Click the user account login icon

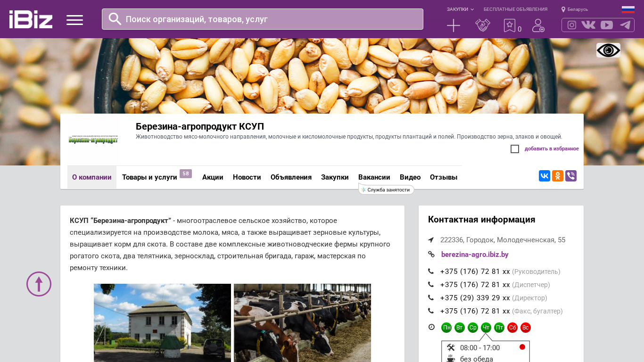[538, 25]
